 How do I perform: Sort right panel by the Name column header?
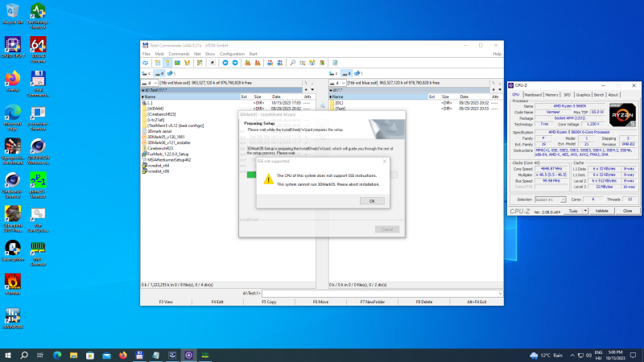click(x=378, y=97)
